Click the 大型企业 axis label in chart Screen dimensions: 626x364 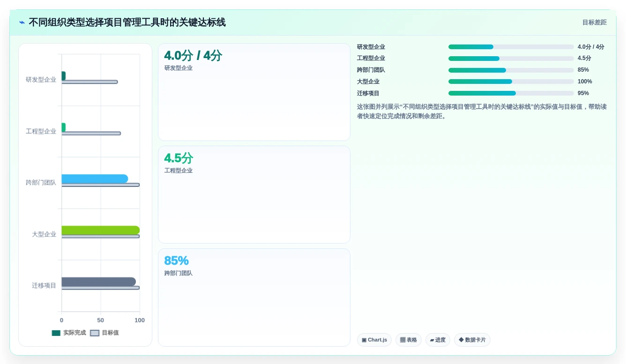(x=44, y=234)
